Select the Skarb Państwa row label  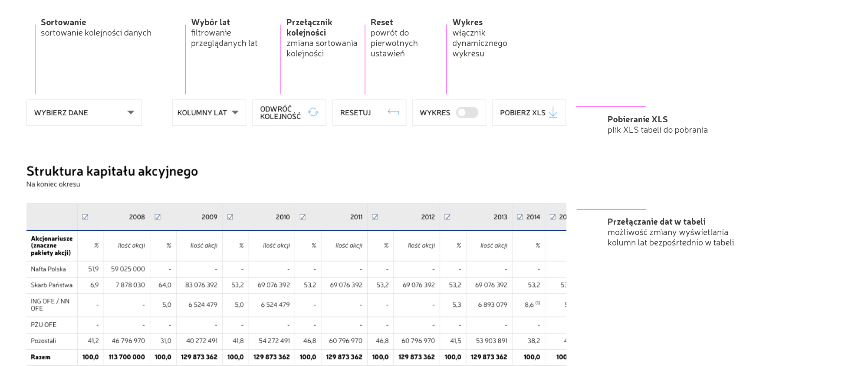point(51,285)
